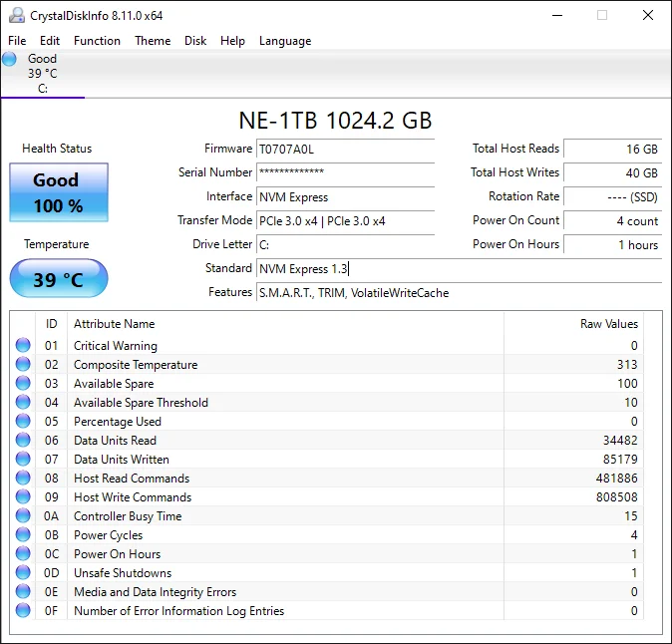Viewport: 672px width, 644px height.
Task: Select the Host Read Commands attribute name
Action: [132, 479]
